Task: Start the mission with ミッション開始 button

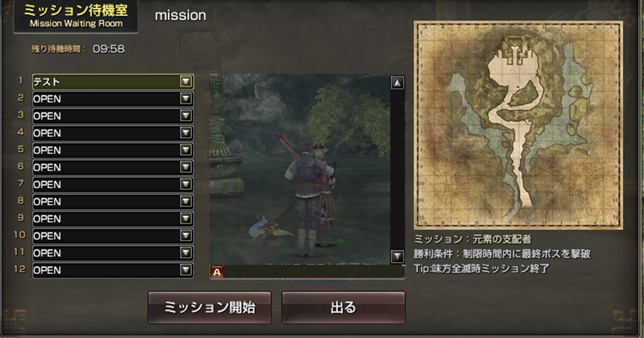Action: (210, 307)
